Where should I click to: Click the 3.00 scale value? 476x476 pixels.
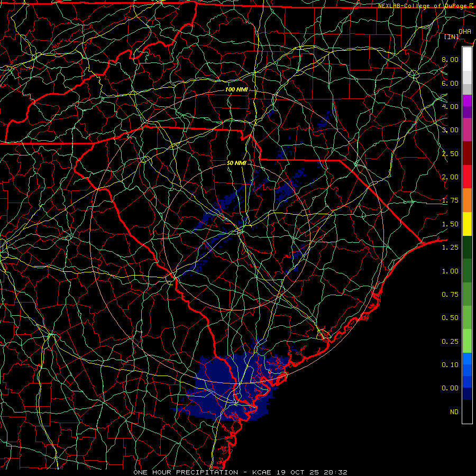tap(450, 130)
